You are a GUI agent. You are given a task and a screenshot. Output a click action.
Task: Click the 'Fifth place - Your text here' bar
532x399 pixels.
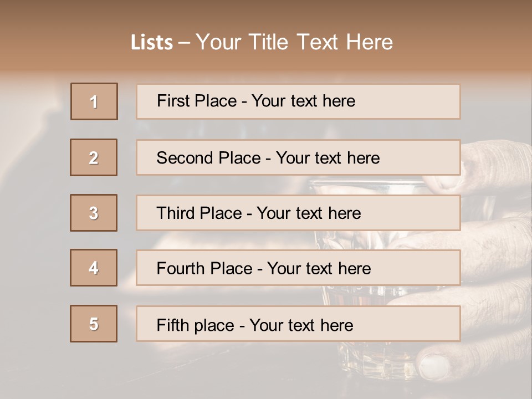click(x=298, y=324)
